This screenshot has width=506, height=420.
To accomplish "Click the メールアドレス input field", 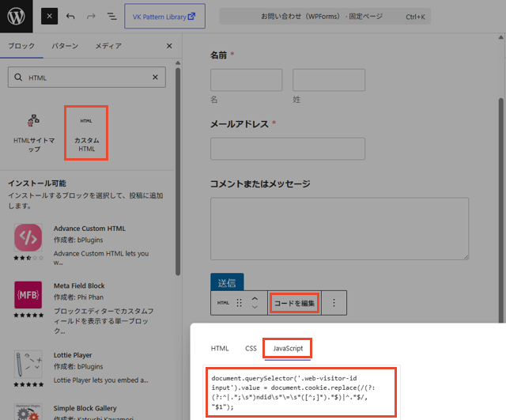I will 288,149.
